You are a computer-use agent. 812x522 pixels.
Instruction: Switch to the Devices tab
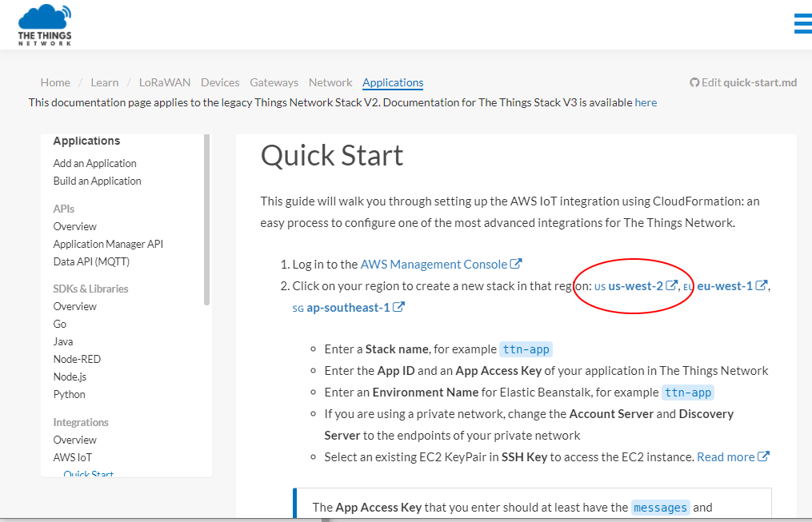[x=220, y=83]
